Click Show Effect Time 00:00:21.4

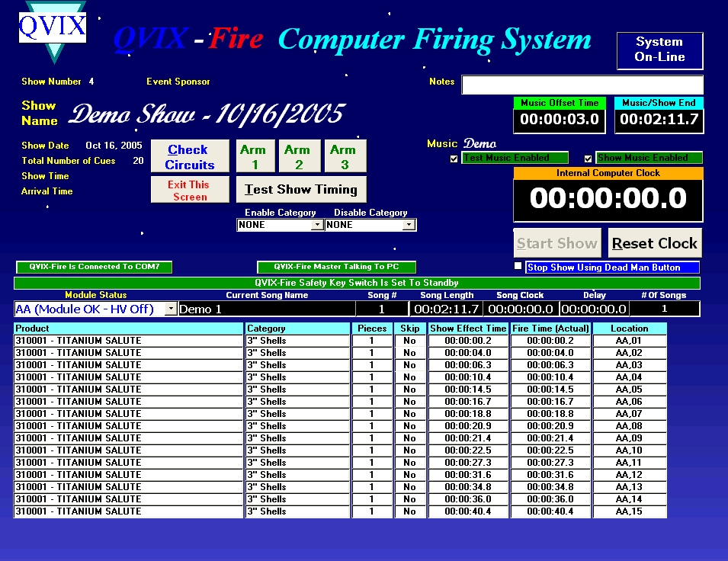pyautogui.click(x=468, y=438)
